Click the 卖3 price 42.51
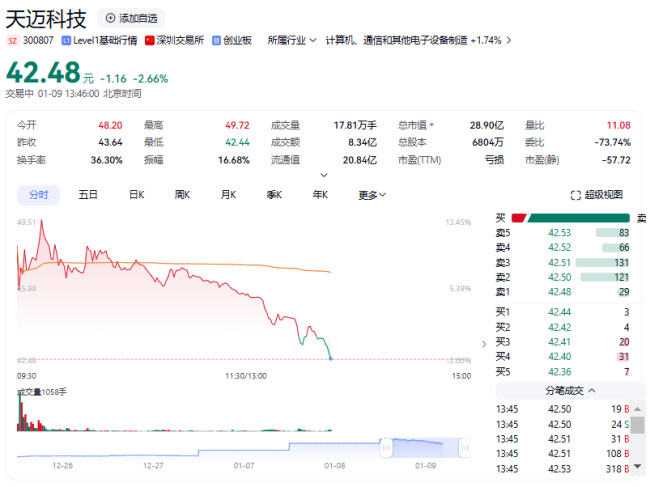Image resolution: width=650 pixels, height=487 pixels. click(x=559, y=263)
